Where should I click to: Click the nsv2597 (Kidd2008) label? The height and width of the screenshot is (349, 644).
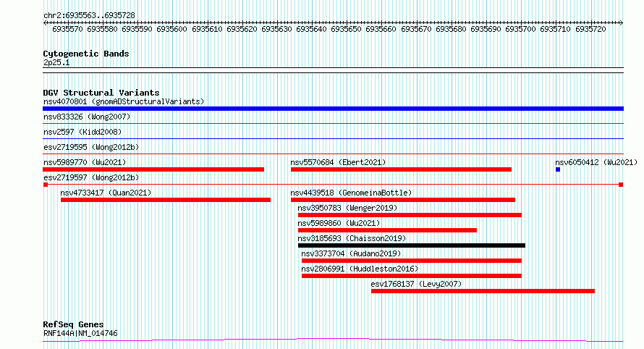tap(82, 132)
